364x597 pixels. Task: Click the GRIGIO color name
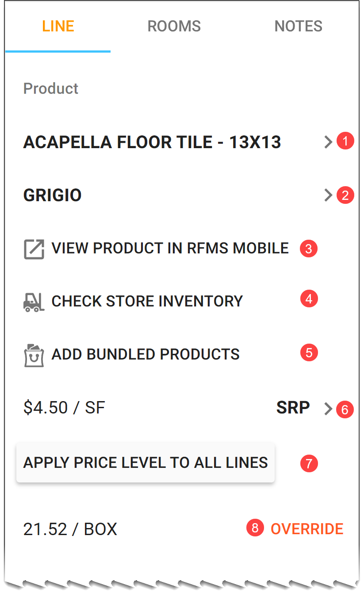tap(52, 195)
